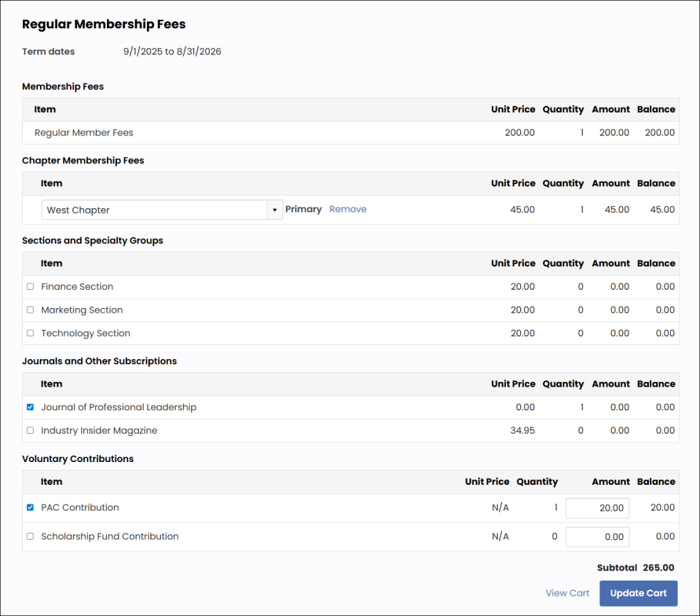This screenshot has height=616, width=700.
Task: Enable the Marketing Section checkbox
Action: tap(31, 310)
